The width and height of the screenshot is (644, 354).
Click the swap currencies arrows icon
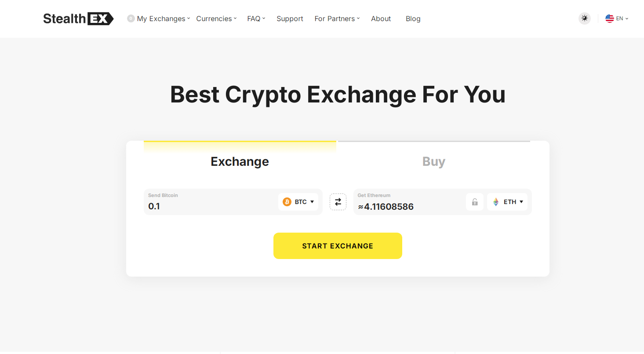338,202
